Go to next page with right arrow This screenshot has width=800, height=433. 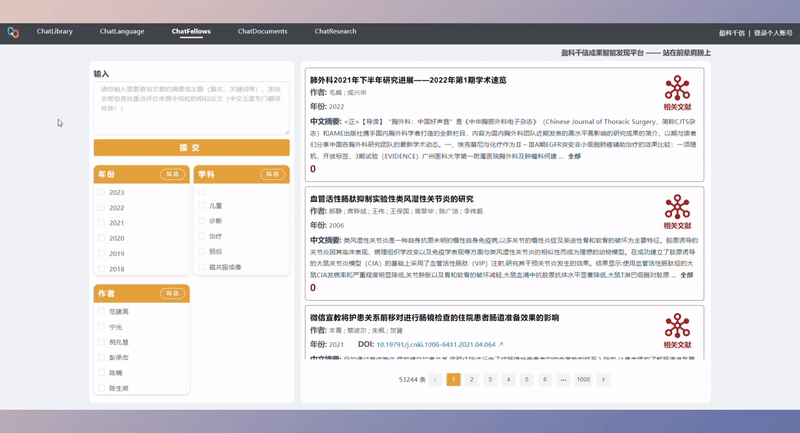603,380
